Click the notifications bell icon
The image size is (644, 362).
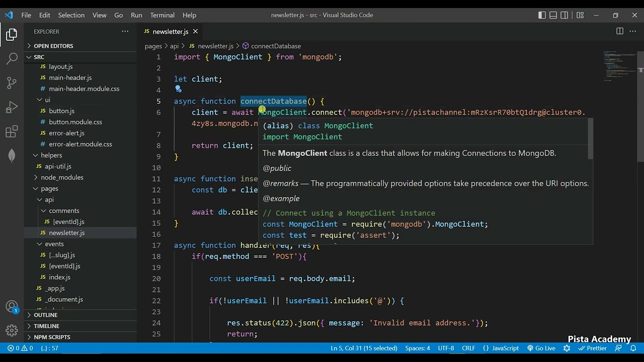(x=633, y=348)
